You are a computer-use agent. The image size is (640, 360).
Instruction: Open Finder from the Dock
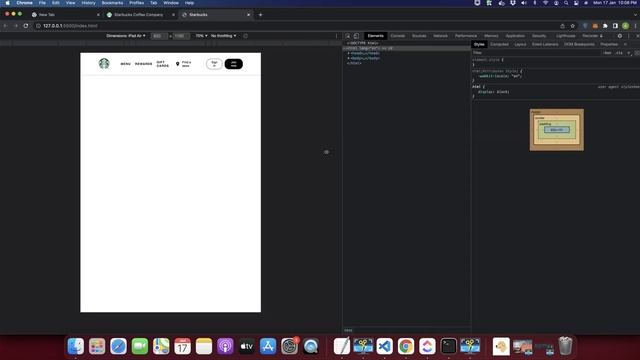76,346
